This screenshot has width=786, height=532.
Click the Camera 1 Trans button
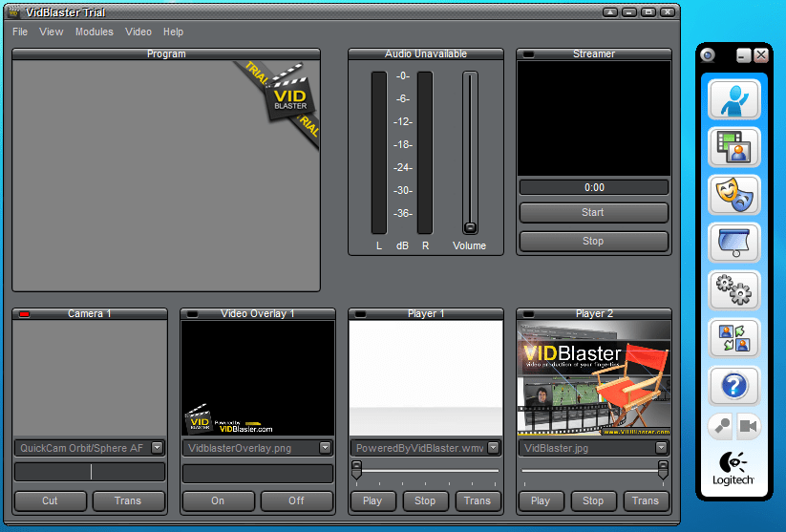click(x=128, y=500)
